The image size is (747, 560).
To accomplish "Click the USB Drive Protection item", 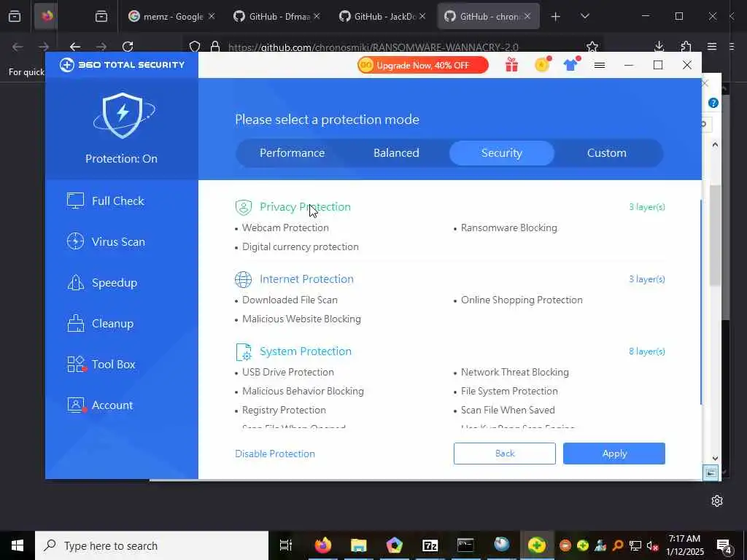I will coord(287,373).
